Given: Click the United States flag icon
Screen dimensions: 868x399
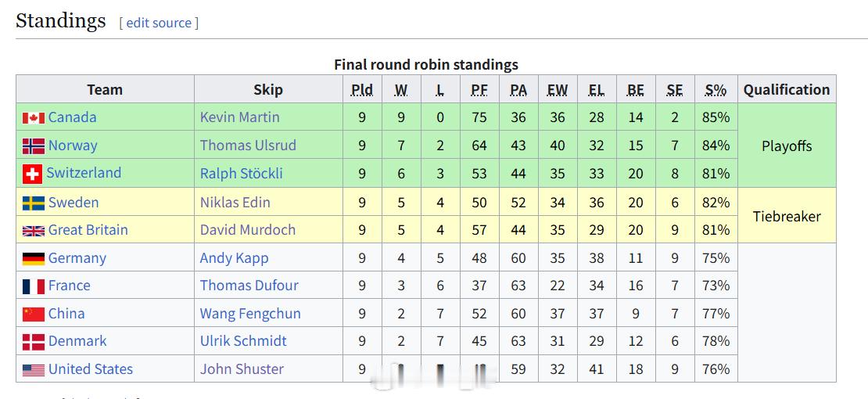Looking at the screenshot, I should pyautogui.click(x=33, y=370).
